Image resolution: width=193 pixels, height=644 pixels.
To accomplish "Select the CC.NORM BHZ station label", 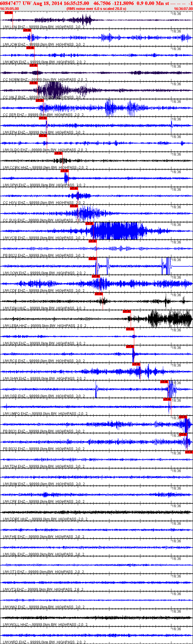I will [x=15, y=80].
